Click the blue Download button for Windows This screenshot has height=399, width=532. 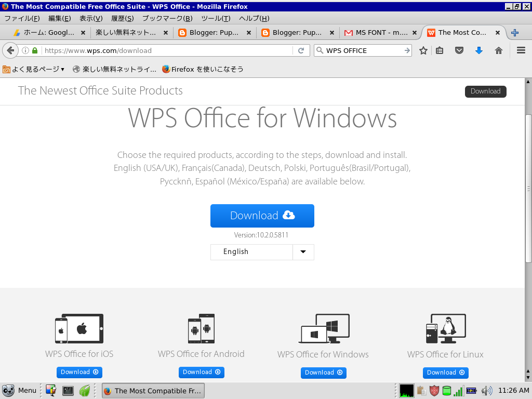(x=262, y=216)
